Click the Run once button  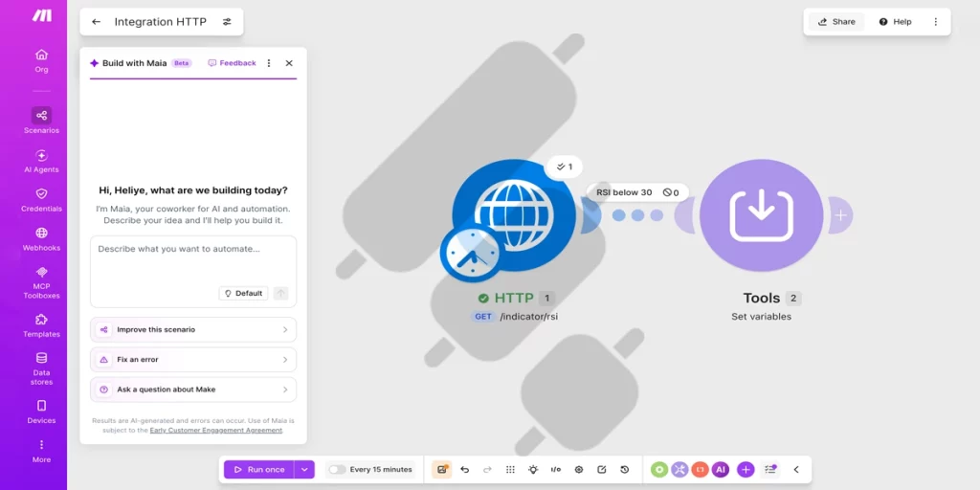[x=258, y=469]
